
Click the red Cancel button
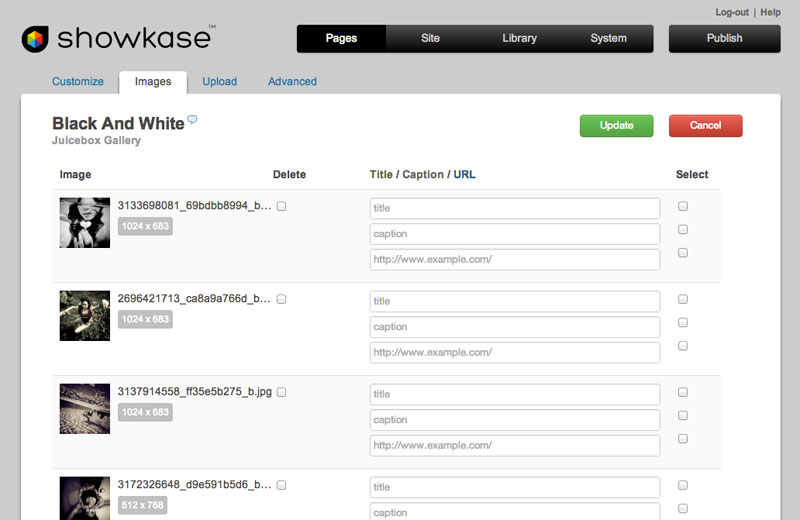click(x=706, y=126)
